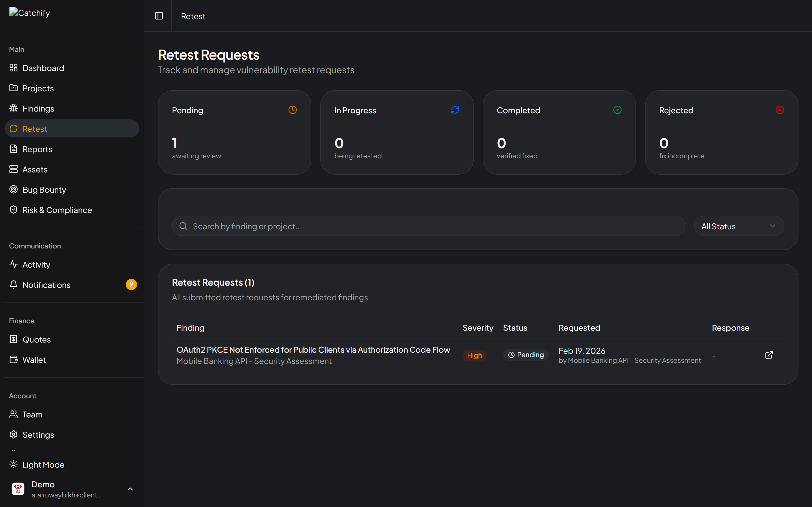Select the Bug Bounty target icon

(14, 189)
